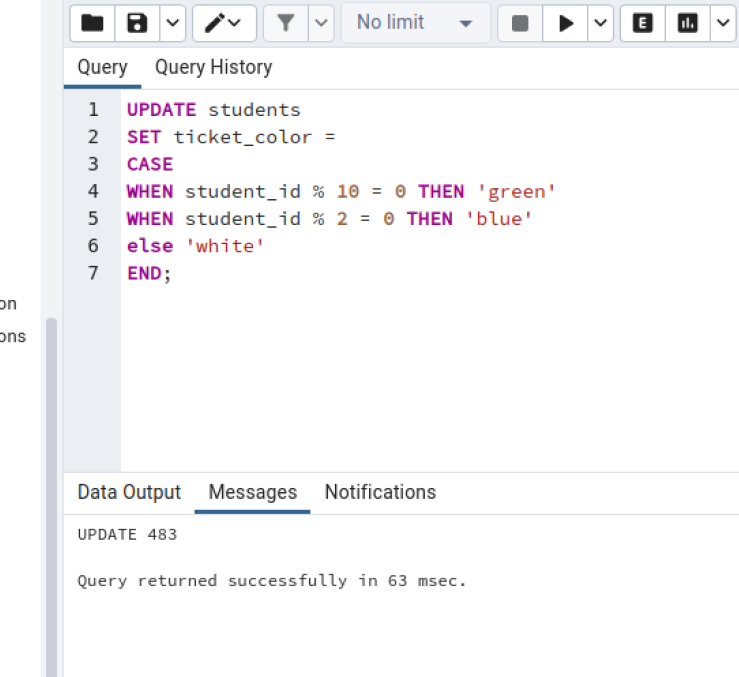The width and height of the screenshot is (739, 677).
Task: Click the Explain query E icon
Action: tap(643, 23)
